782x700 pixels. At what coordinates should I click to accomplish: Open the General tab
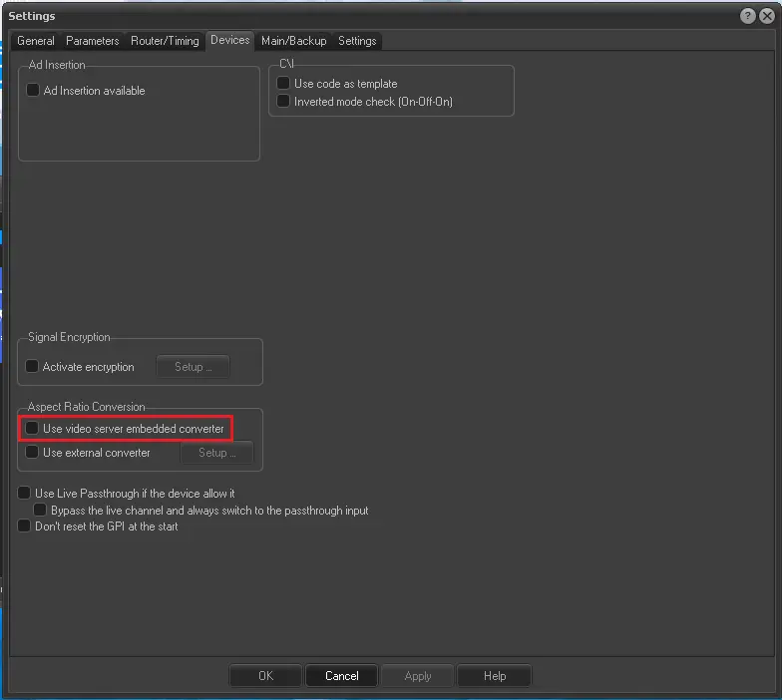[36, 41]
